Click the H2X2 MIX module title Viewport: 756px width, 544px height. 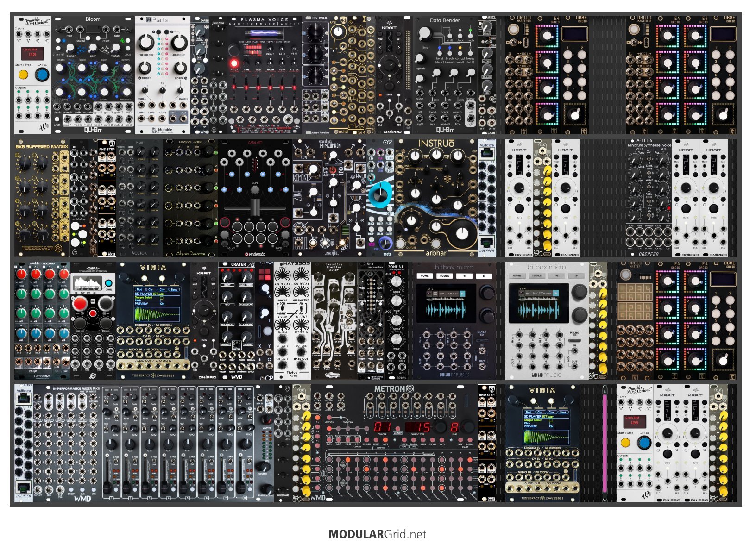[x=190, y=143]
